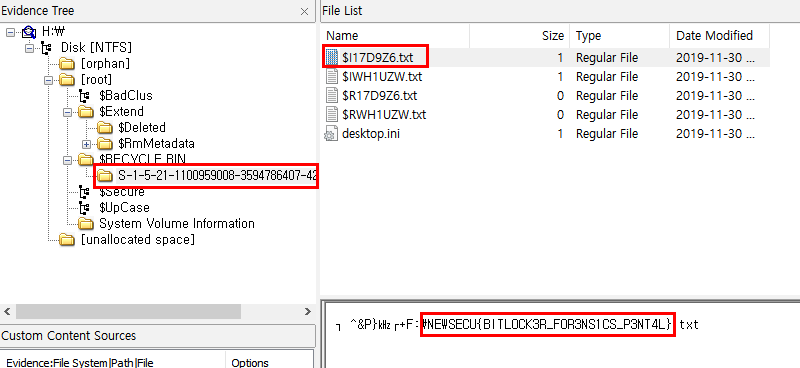Click right arrow of Evidence Tree scrollbar
This screenshot has width=800, height=368.
[x=308, y=311]
